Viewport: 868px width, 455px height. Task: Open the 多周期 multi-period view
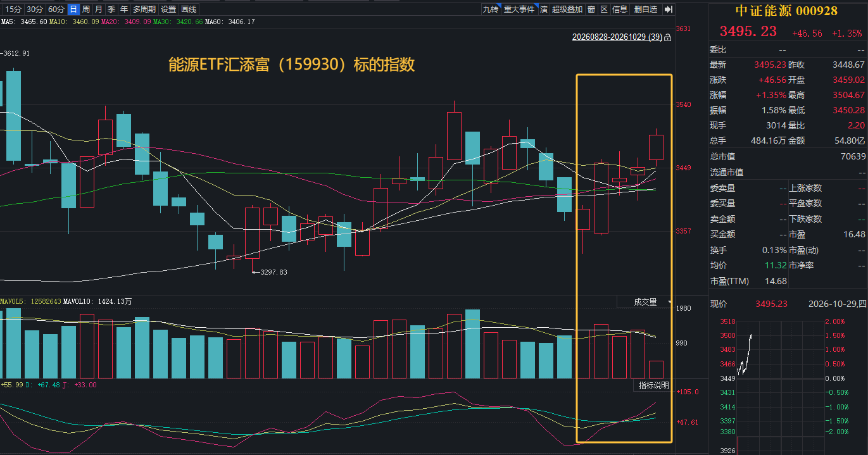144,9
